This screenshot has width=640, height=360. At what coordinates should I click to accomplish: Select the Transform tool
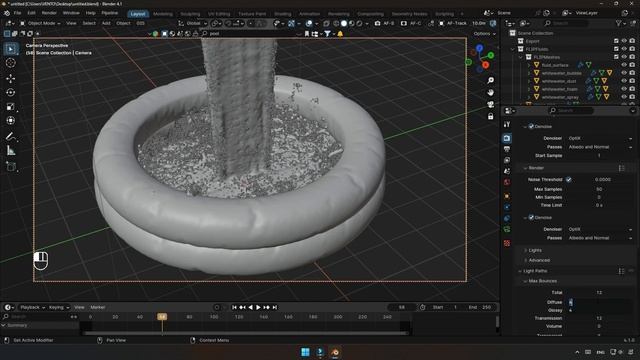pos(11,120)
